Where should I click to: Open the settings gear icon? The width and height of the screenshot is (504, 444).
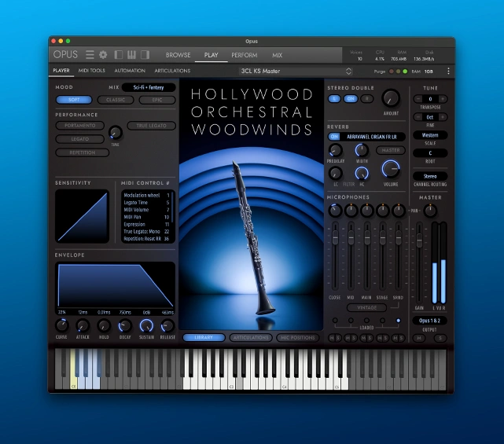click(x=103, y=55)
